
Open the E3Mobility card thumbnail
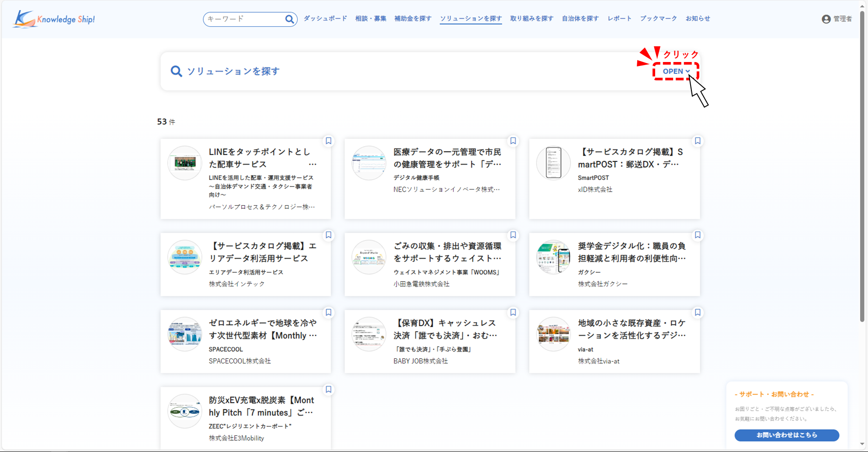pos(185,411)
